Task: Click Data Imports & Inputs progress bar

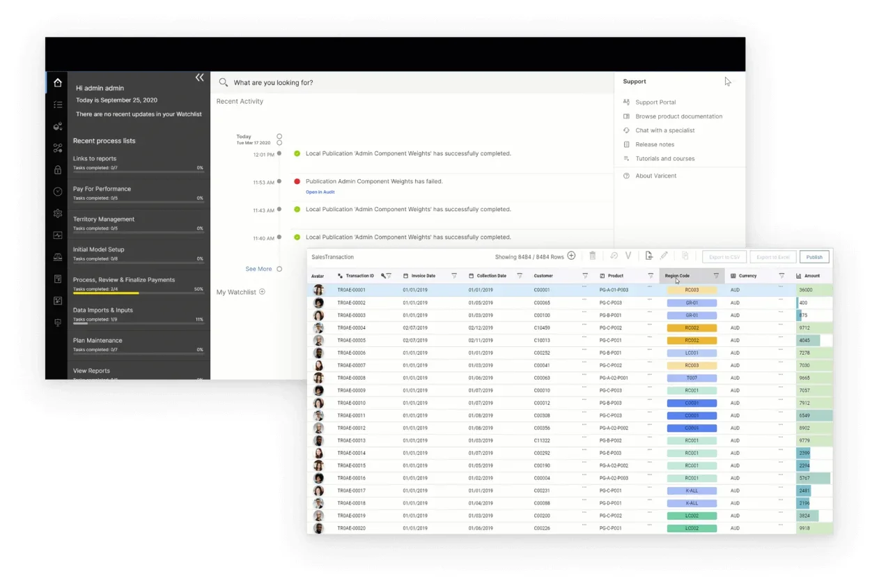Action: pos(138,323)
